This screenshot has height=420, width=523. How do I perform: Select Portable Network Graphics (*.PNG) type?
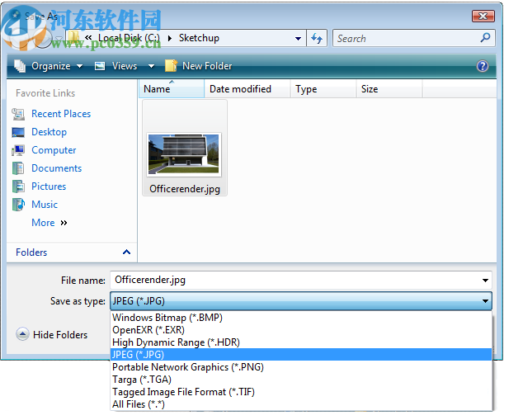click(301, 367)
